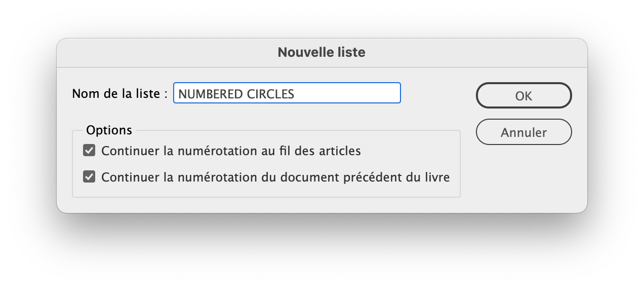
Task: Click the 'Nom de la liste' label
Action: click(x=119, y=94)
